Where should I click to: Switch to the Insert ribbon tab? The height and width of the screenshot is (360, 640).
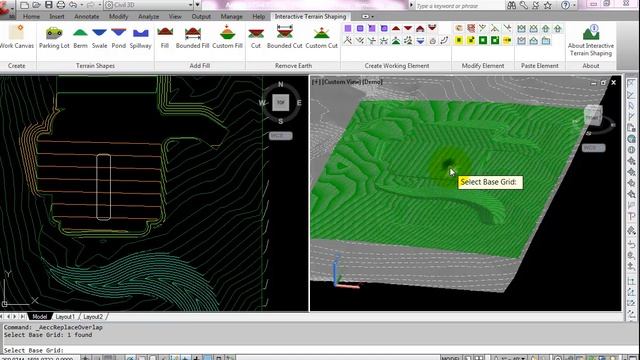[57, 16]
